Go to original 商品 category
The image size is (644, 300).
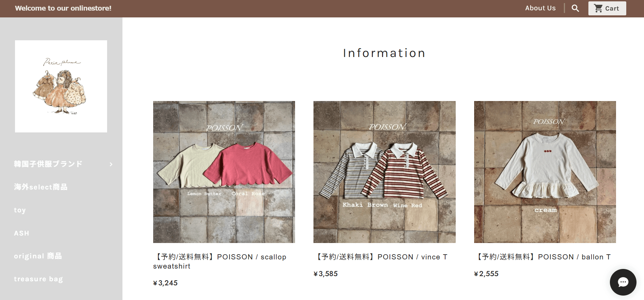[38, 256]
